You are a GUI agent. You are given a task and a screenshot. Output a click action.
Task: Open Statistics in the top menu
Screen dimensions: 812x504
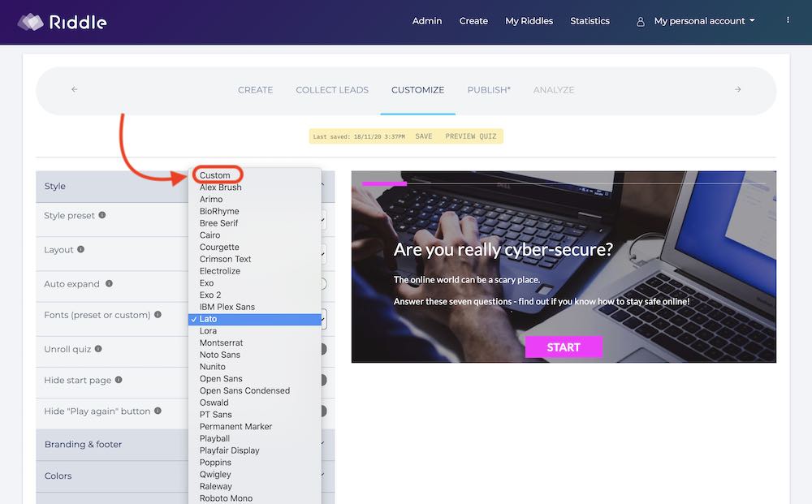point(590,21)
